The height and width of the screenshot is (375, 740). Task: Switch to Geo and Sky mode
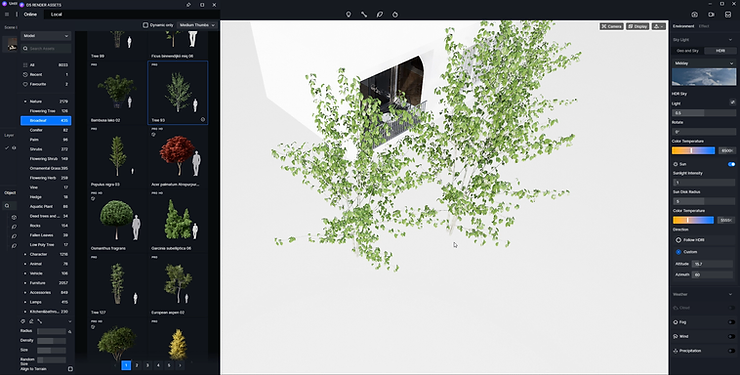click(688, 50)
